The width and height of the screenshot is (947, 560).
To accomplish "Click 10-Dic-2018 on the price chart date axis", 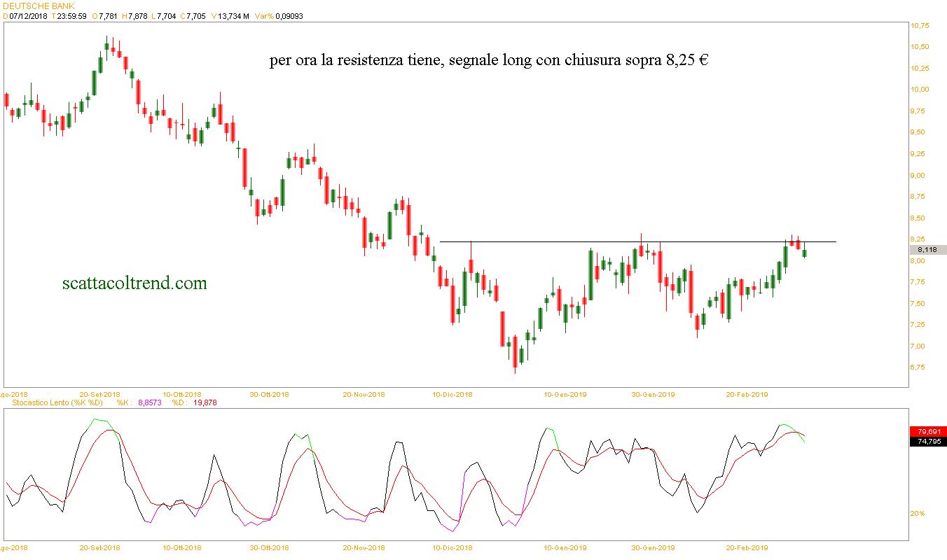I will click(452, 394).
